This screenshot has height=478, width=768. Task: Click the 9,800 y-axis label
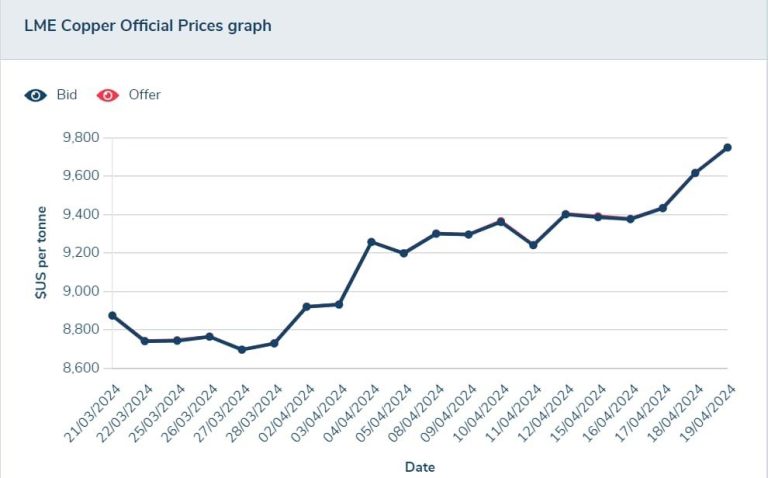(77, 138)
